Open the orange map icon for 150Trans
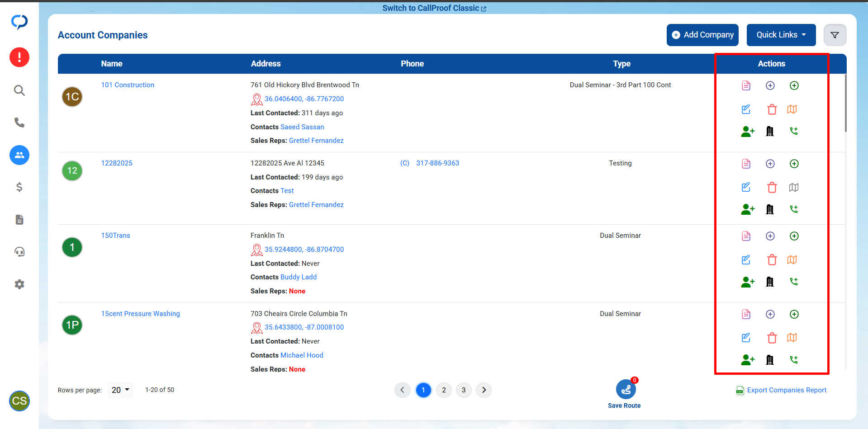The image size is (868, 429). point(792,260)
